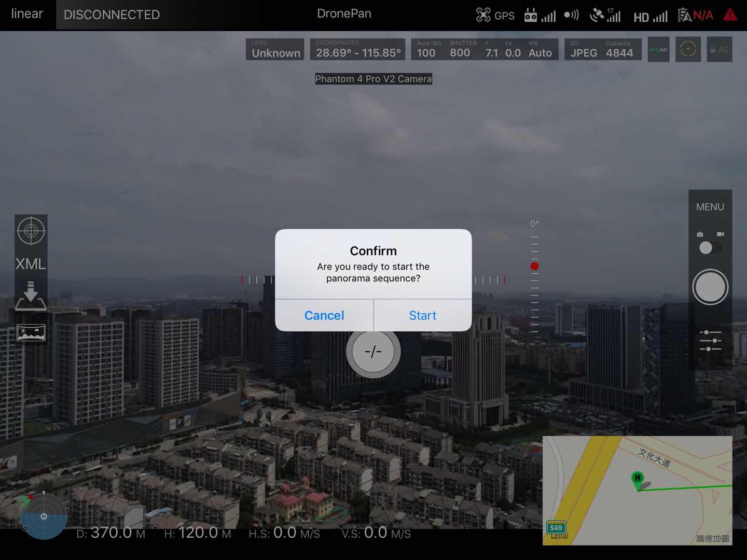Tap the H.S: 0.0 M/S speed readout
Viewport: 747px width, 560px height.
(284, 533)
